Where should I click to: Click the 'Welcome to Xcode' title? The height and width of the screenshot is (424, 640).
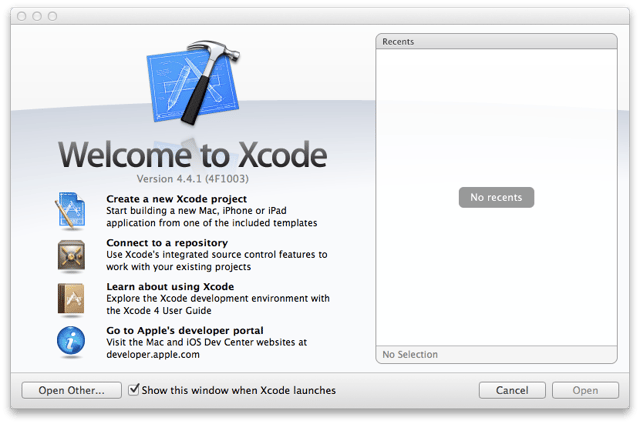[x=193, y=155]
